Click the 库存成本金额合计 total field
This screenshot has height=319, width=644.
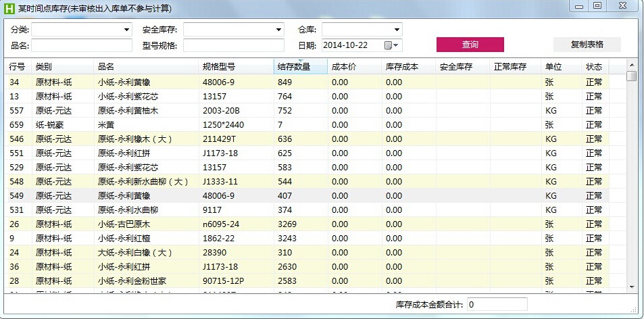tap(497, 305)
